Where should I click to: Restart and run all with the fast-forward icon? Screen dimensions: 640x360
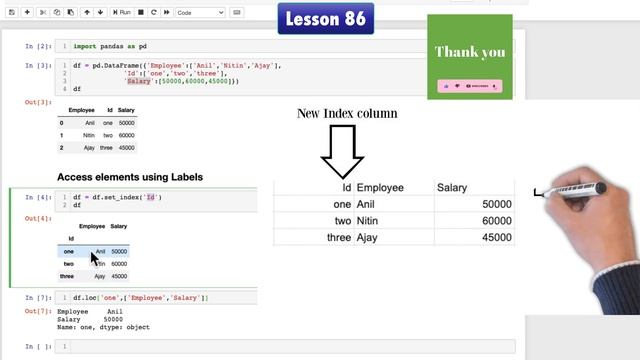[x=167, y=13]
